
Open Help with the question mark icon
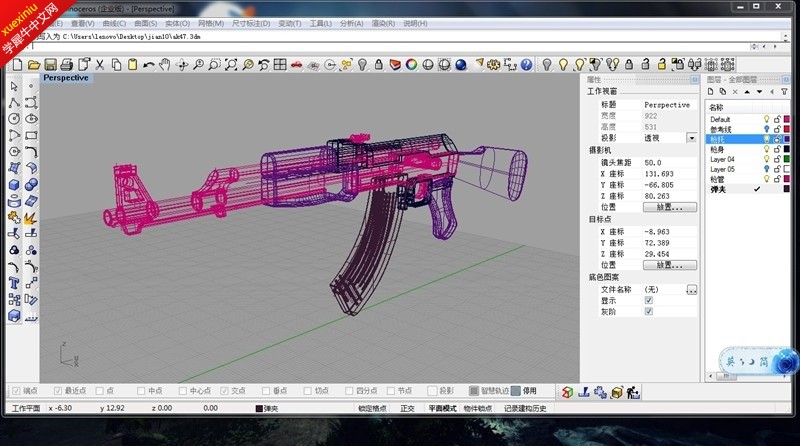tap(526, 64)
